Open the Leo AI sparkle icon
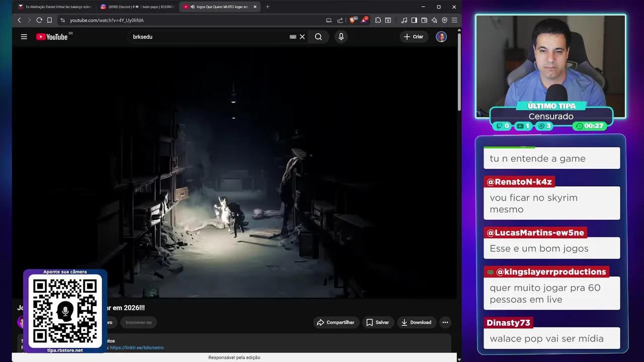The width and height of the screenshot is (644, 362). point(434,20)
